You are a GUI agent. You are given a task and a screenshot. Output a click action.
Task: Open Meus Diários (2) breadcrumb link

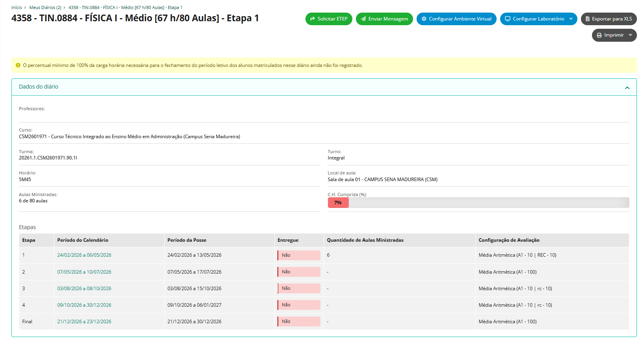[x=45, y=7]
